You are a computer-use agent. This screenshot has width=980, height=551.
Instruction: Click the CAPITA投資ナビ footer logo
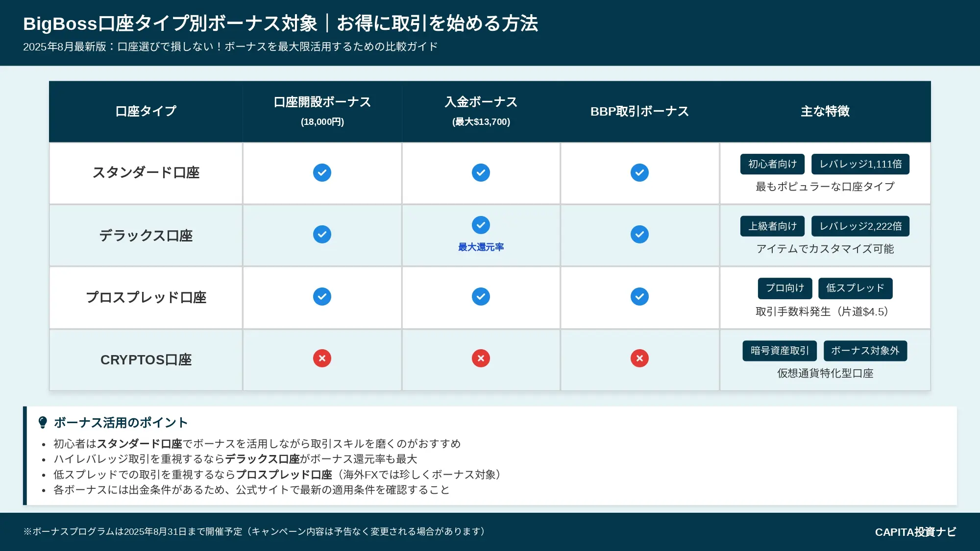click(915, 532)
